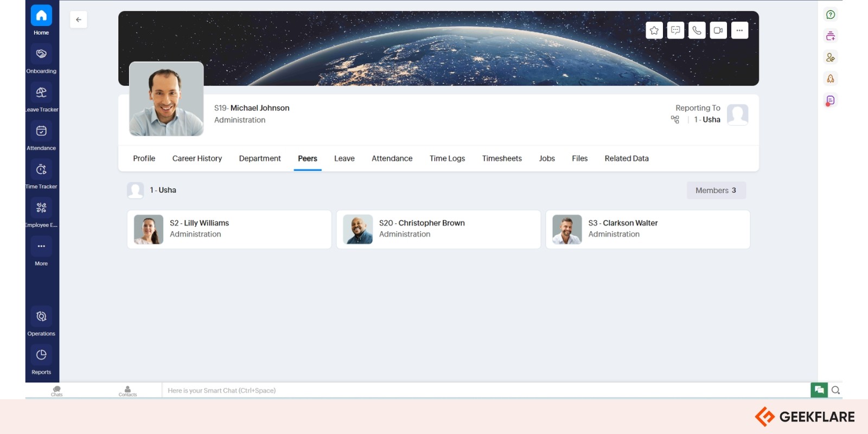Open the Operations module
This screenshot has height=434, width=868.
click(x=41, y=316)
